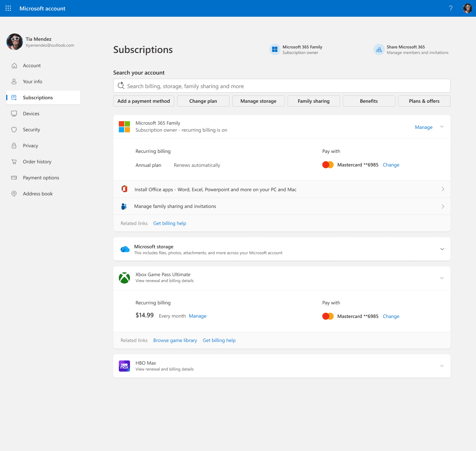Click Manage link for Microsoft 365 Family
The height and width of the screenshot is (451, 476).
pos(424,127)
